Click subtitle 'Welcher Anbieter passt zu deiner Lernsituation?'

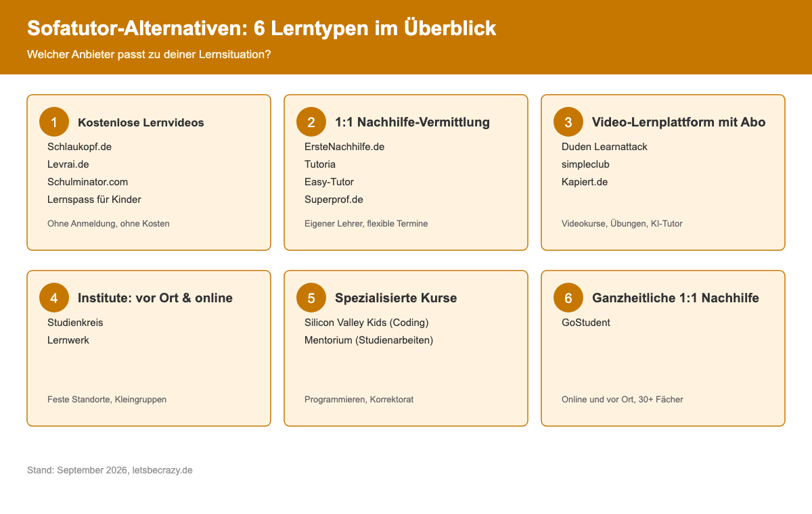coord(149,54)
